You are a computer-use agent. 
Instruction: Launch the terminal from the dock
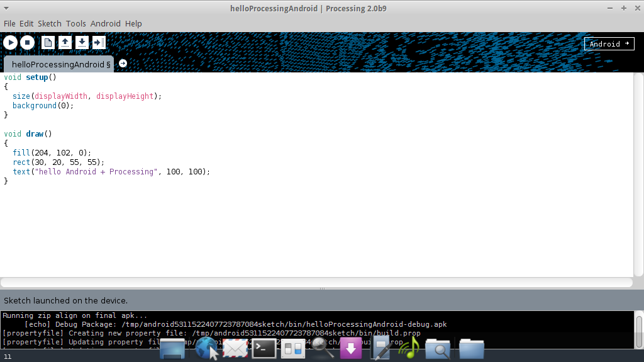(x=264, y=348)
